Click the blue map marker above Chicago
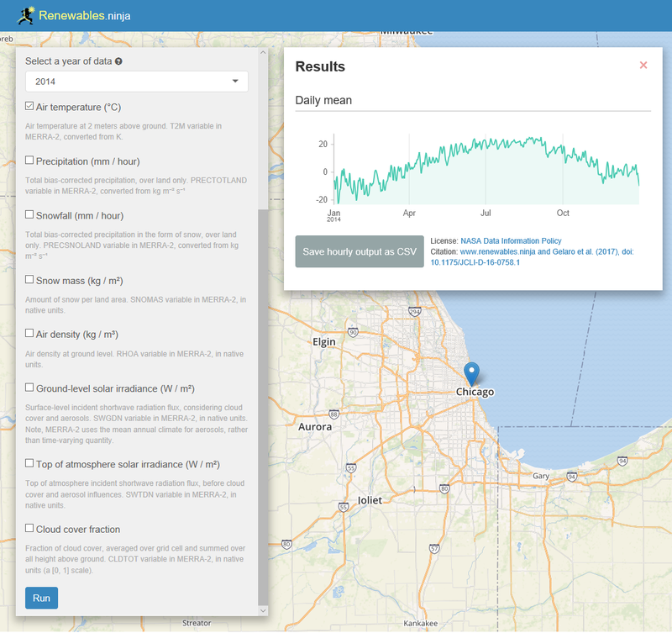Screen dimensions: 672x633 [x=471, y=374]
